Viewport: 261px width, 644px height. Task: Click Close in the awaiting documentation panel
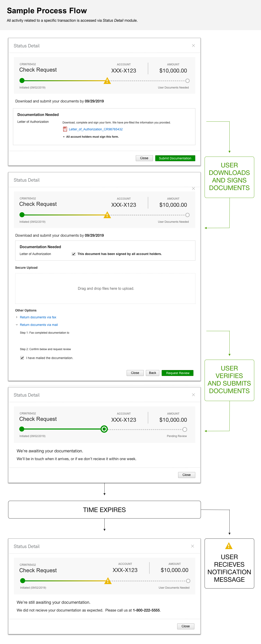click(x=186, y=475)
